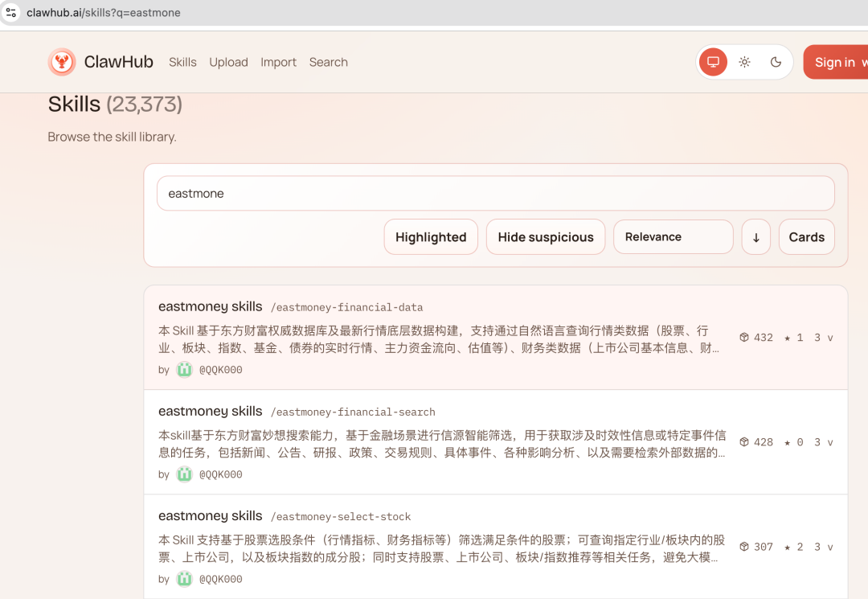This screenshot has width=868, height=599.
Task: Click @QQK000 avatar on eastmoney-financial-data row
Action: [x=184, y=369]
